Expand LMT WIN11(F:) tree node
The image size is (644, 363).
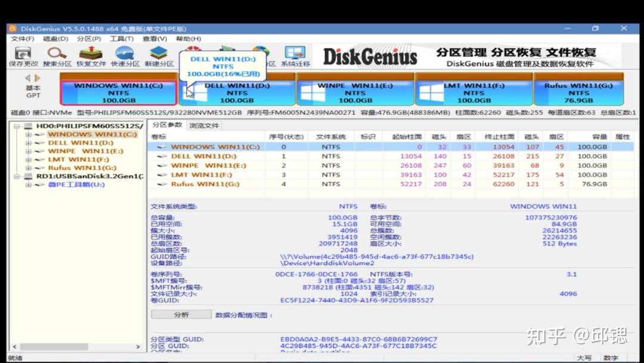tap(29, 159)
